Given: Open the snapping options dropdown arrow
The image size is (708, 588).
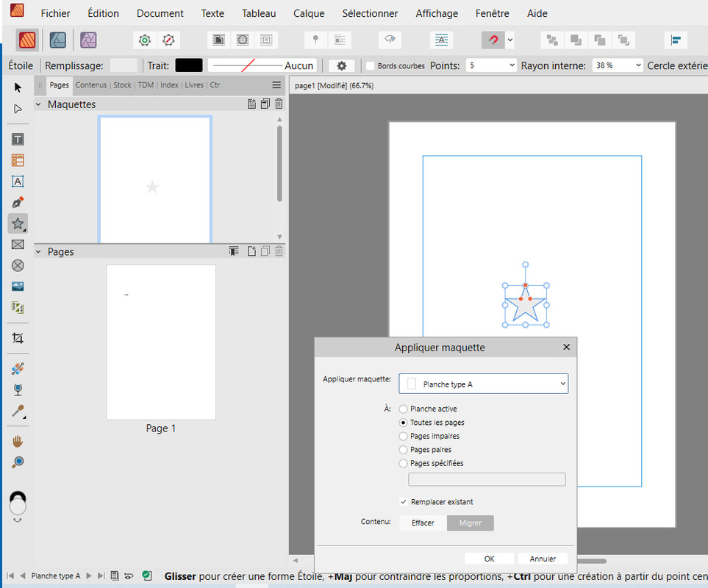Looking at the screenshot, I should pos(510,40).
